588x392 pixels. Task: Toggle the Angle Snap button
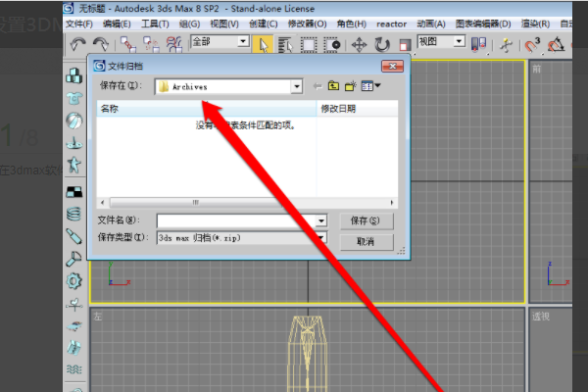pos(556,45)
